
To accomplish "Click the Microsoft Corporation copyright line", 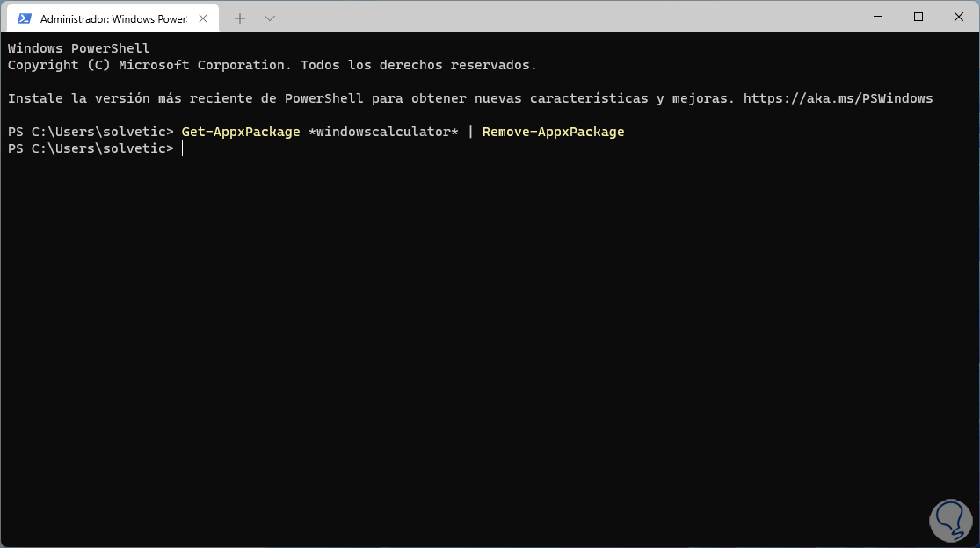I will [x=272, y=65].
